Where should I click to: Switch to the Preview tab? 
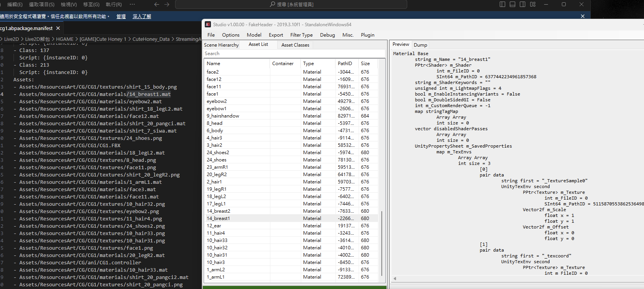(401, 44)
